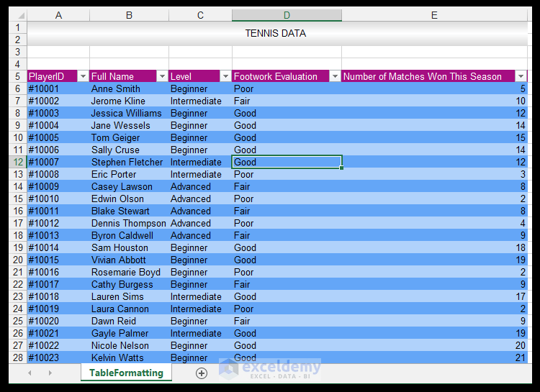
Task: Select cell with #10001
Action: (58, 88)
